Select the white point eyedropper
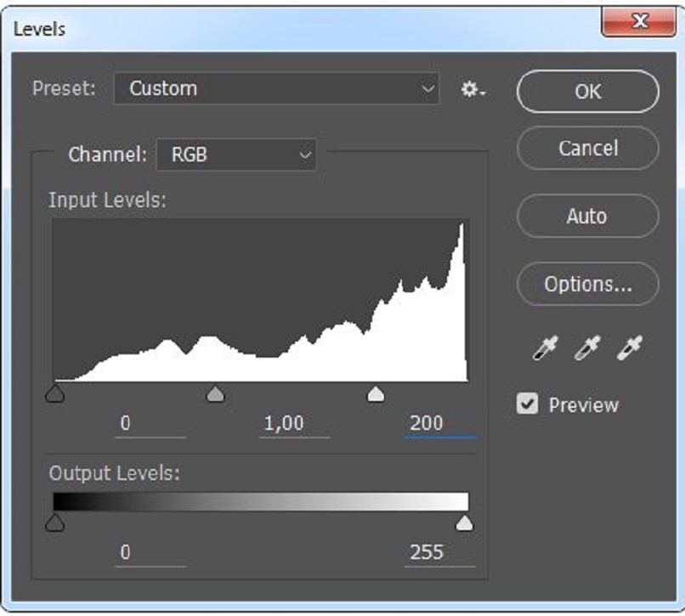The image size is (685, 616). coord(629,348)
